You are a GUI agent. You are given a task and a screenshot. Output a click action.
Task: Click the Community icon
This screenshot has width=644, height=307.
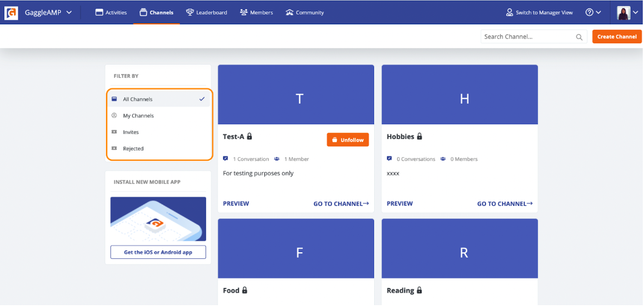(289, 12)
